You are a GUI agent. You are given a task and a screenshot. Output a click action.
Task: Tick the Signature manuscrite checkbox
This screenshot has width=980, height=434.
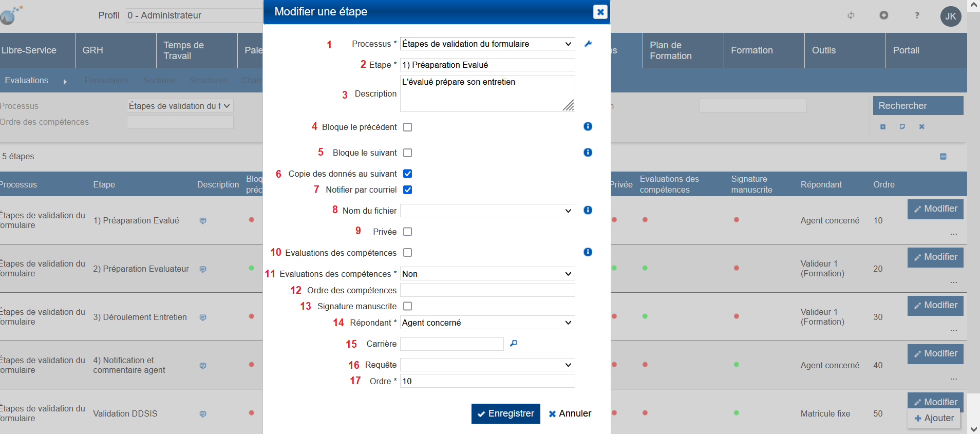click(408, 307)
